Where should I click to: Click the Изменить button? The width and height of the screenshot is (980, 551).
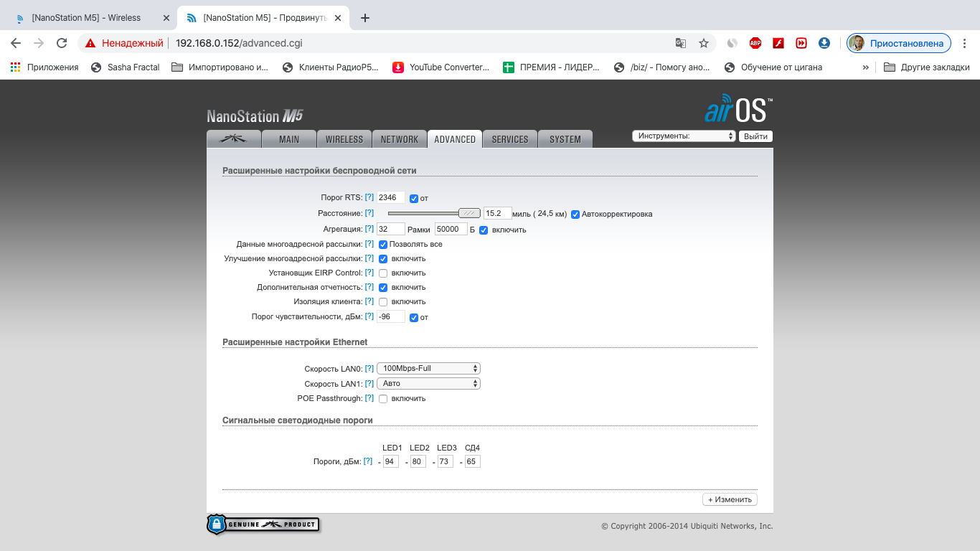(730, 499)
